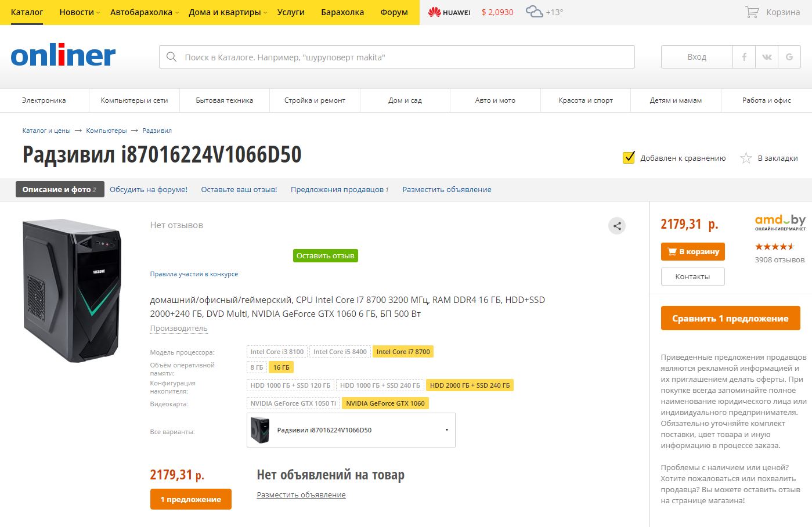The image size is (812, 527).
Task: Select 8 ГБ memory option
Action: click(x=257, y=367)
